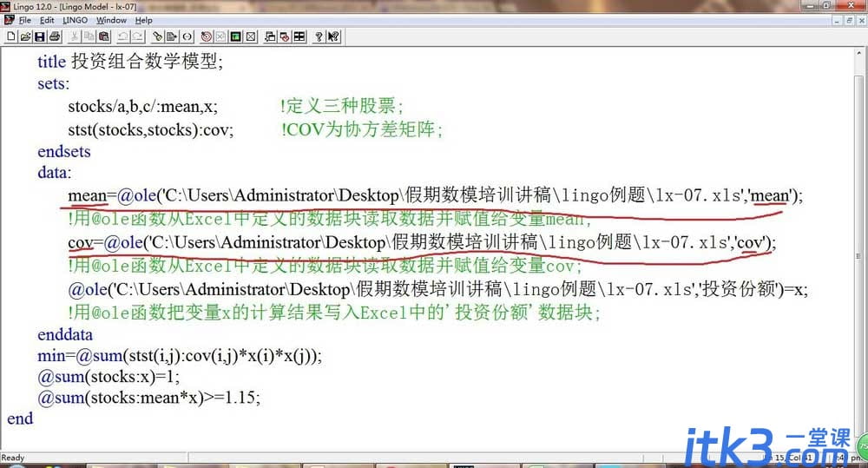Activate context help arrow-question icon

coord(333,36)
